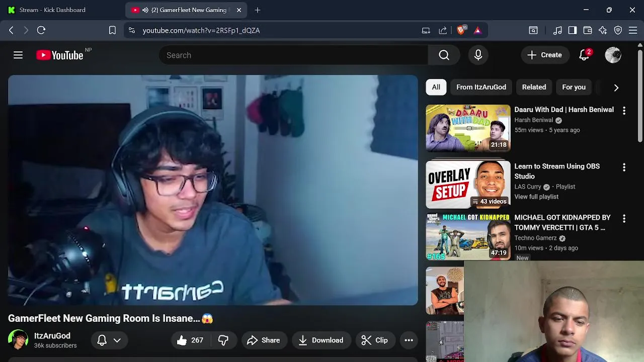644x362 pixels.
Task: Mute tab via speaker icon on tab
Action: tap(145, 10)
